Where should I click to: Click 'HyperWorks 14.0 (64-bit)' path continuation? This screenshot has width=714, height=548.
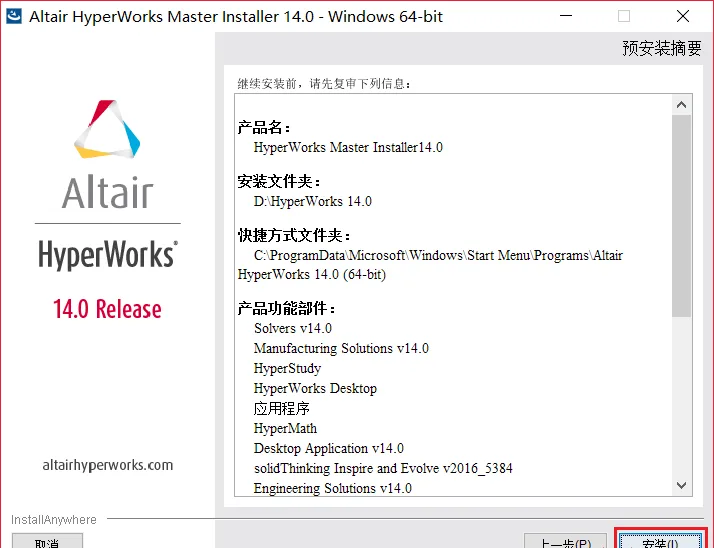click(312, 275)
